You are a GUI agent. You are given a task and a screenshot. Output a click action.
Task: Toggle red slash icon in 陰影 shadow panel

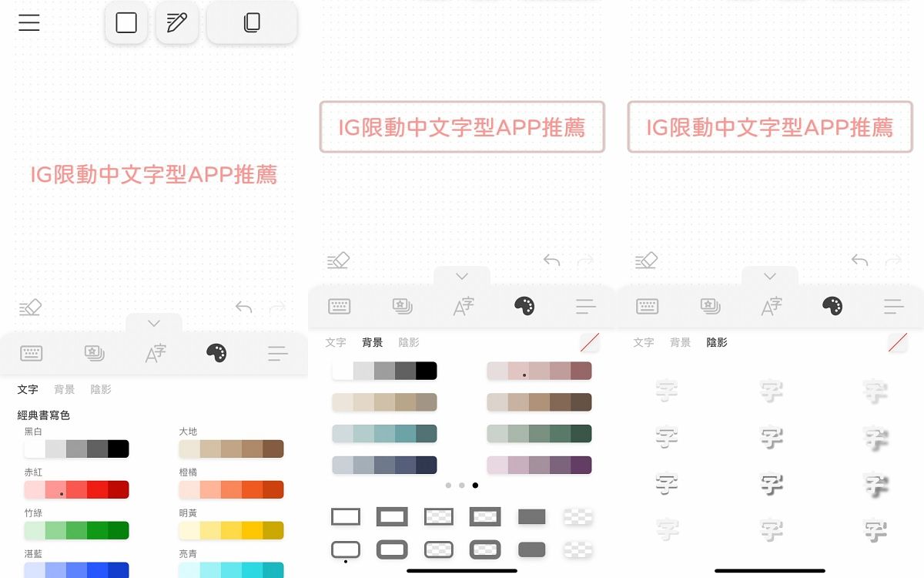click(x=897, y=342)
